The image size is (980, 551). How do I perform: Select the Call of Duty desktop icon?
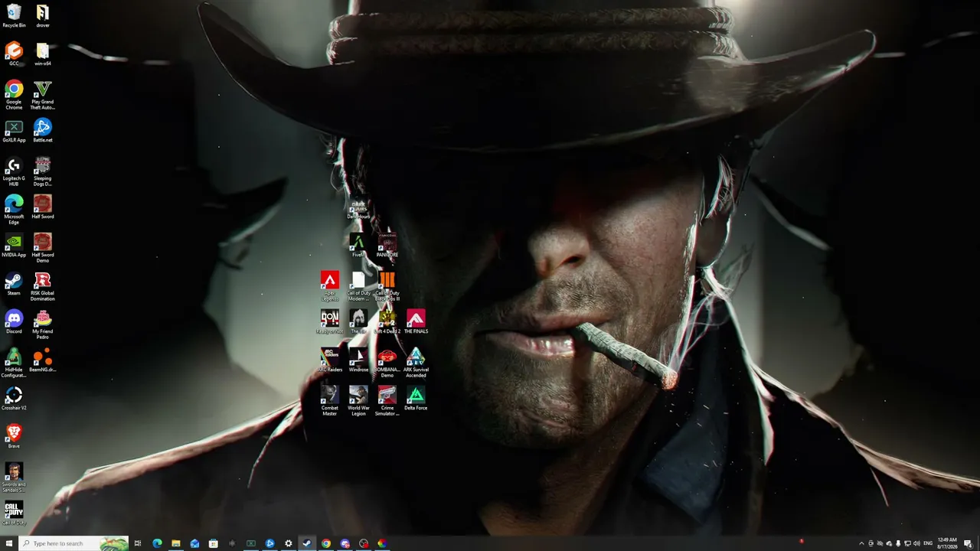(14, 513)
